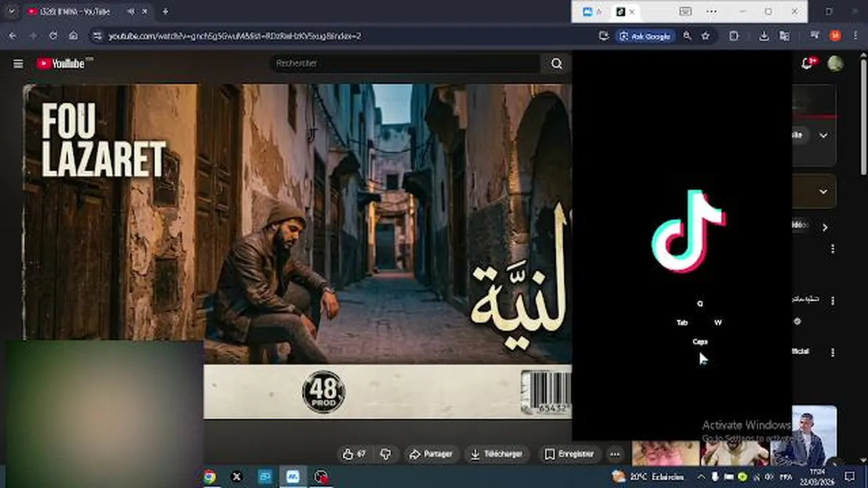The image size is (868, 488).
Task: Open the YouTube account avatar menu
Action: 835,63
